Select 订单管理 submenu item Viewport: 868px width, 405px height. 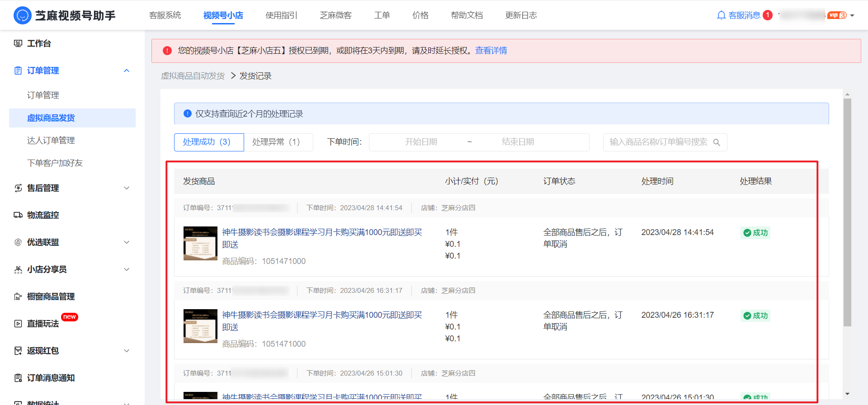pyautogui.click(x=43, y=95)
